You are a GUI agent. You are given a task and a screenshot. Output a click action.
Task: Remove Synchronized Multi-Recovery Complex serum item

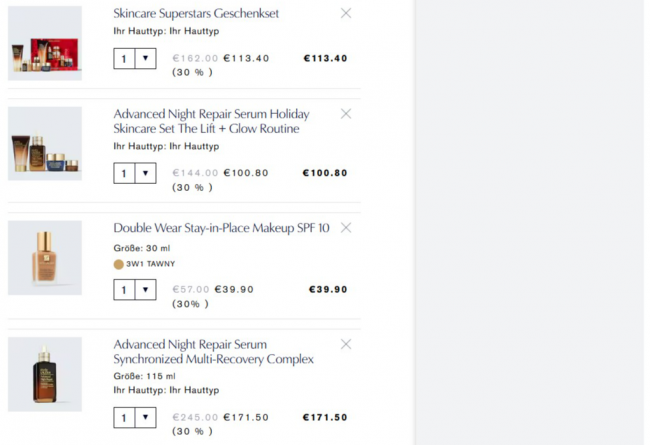[346, 344]
